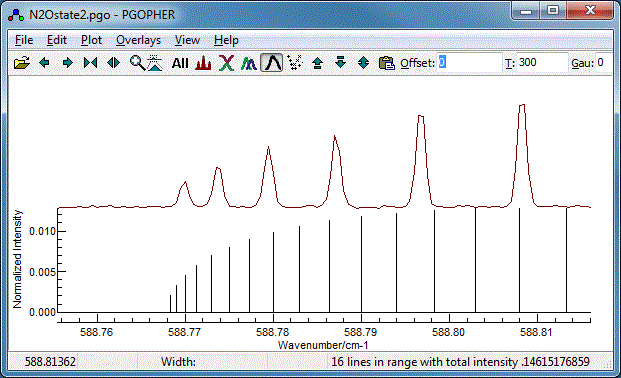Image resolution: width=621 pixels, height=378 pixels.
Task: Click the red-green X toolbar icon
Action: point(226,63)
